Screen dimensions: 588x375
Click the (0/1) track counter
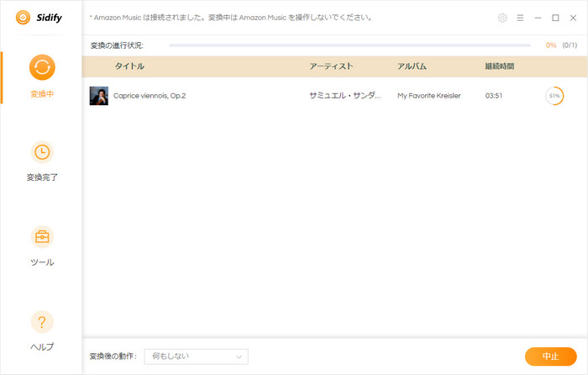click(570, 45)
